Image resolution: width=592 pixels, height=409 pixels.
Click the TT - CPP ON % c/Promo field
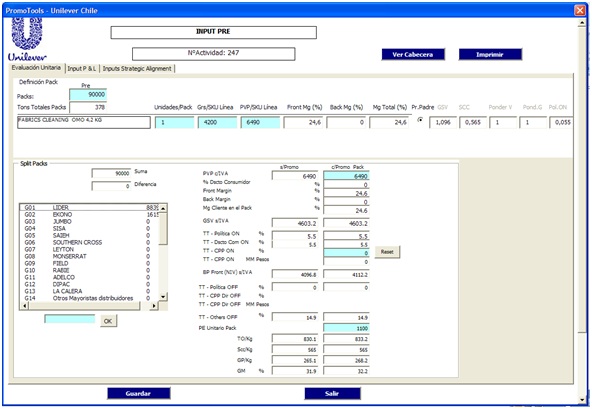346,253
